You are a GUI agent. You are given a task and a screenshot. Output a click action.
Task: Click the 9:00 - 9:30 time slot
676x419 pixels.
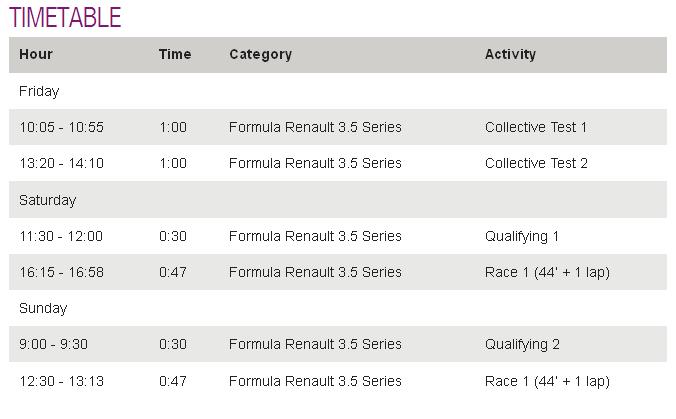pyautogui.click(x=53, y=344)
